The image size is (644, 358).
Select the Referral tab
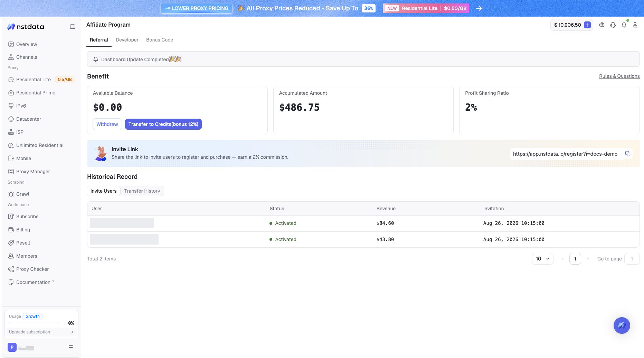(99, 40)
